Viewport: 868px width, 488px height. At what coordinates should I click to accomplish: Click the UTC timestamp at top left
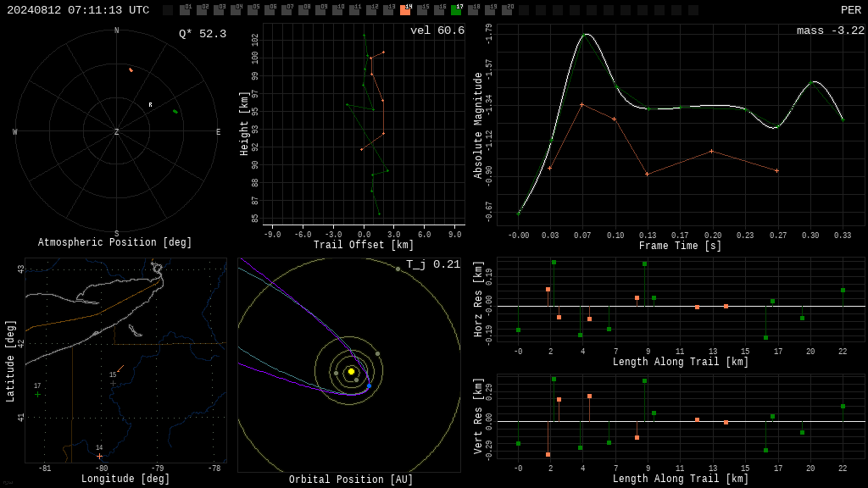[78, 10]
